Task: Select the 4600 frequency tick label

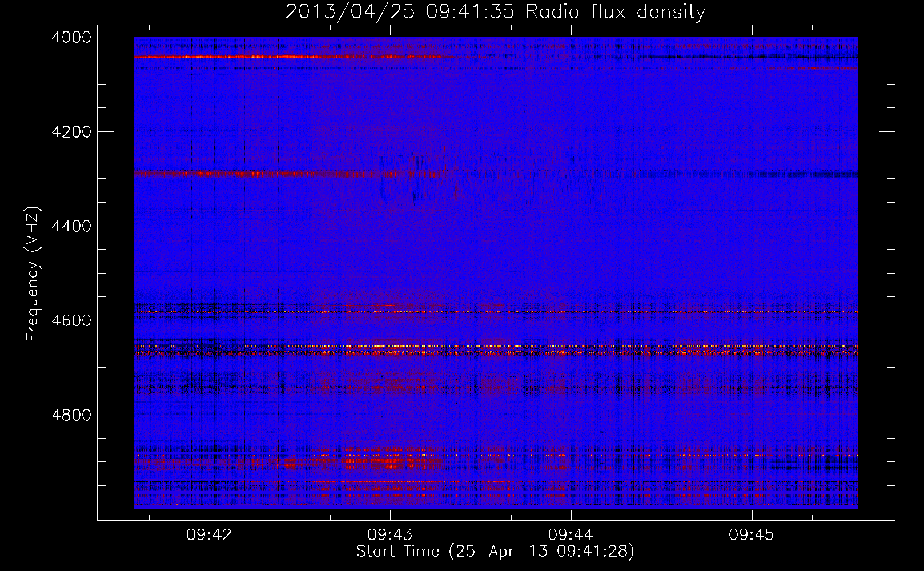Action: point(71,320)
